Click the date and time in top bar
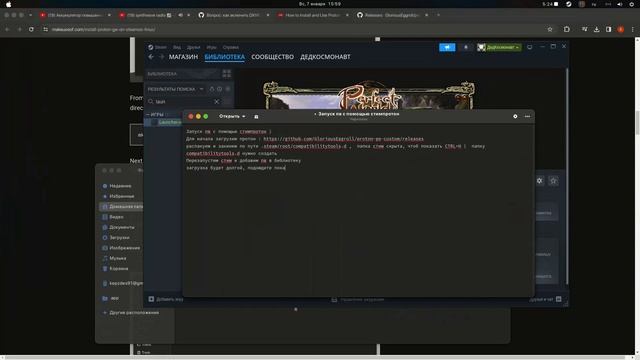Viewport: 640px width, 360px height. coord(320,4)
